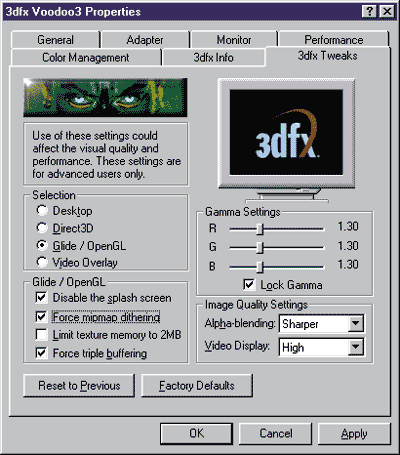Image resolution: width=400 pixels, height=455 pixels.
Task: Enable Limit texture memory to 2MB
Action: pos(41,334)
